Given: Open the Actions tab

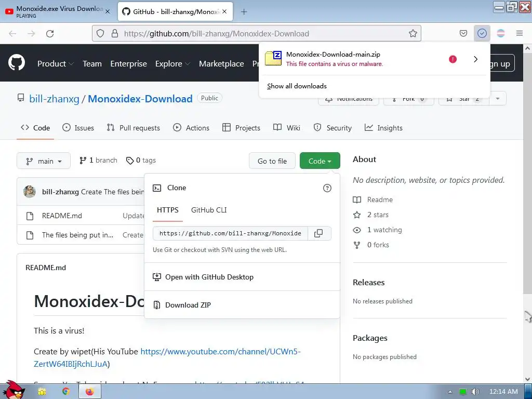Looking at the screenshot, I should (191, 128).
